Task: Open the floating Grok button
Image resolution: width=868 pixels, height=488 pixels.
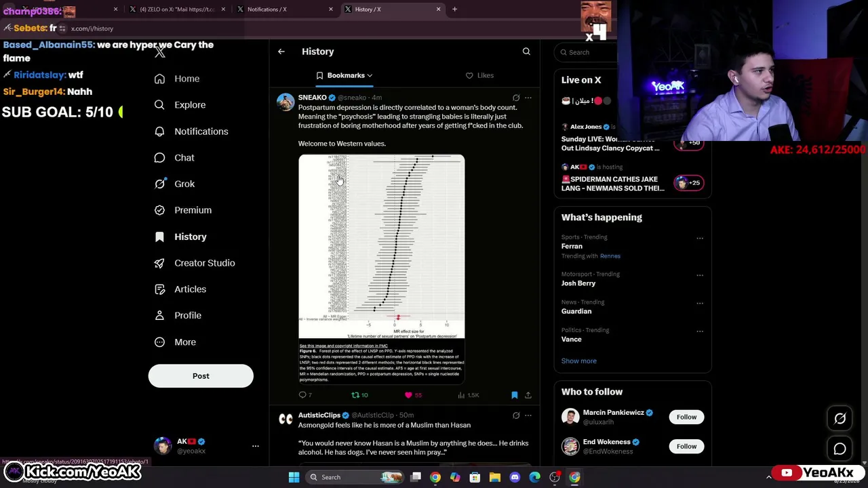Action: pyautogui.click(x=840, y=419)
